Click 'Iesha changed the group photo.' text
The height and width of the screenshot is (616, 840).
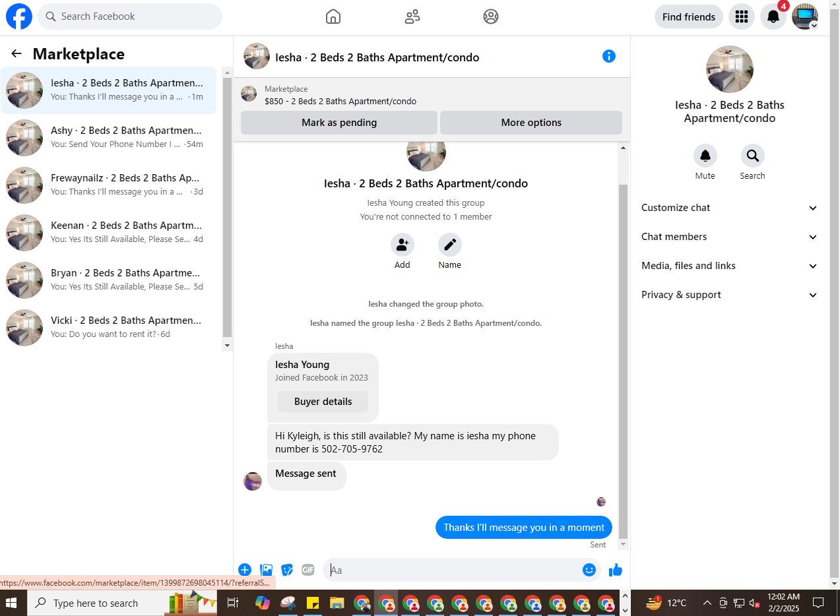click(426, 304)
